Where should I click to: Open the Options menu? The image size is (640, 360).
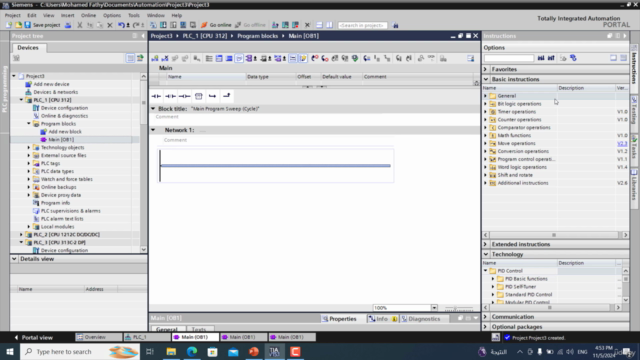coord(111,16)
